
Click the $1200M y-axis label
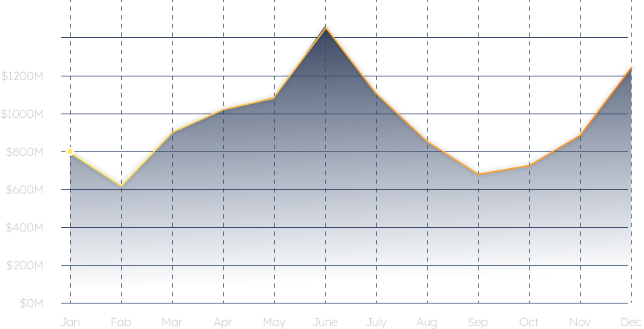[22, 76]
